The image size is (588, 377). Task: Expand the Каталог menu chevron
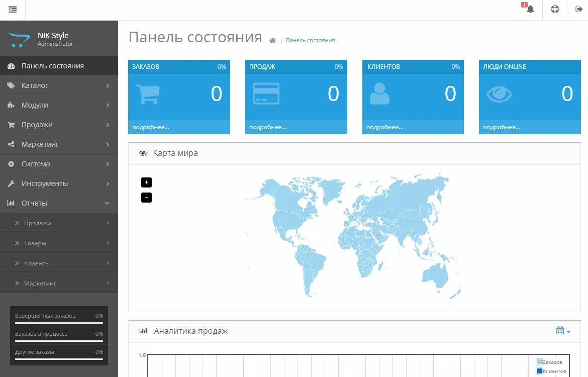click(108, 85)
